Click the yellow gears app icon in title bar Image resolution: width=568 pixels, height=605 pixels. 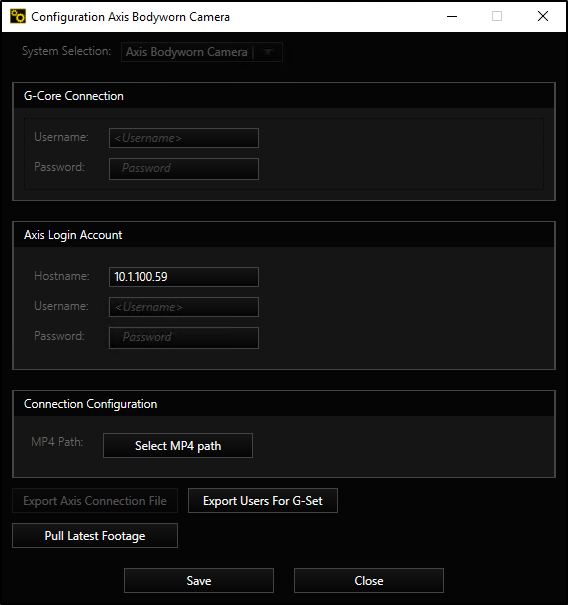point(17,17)
